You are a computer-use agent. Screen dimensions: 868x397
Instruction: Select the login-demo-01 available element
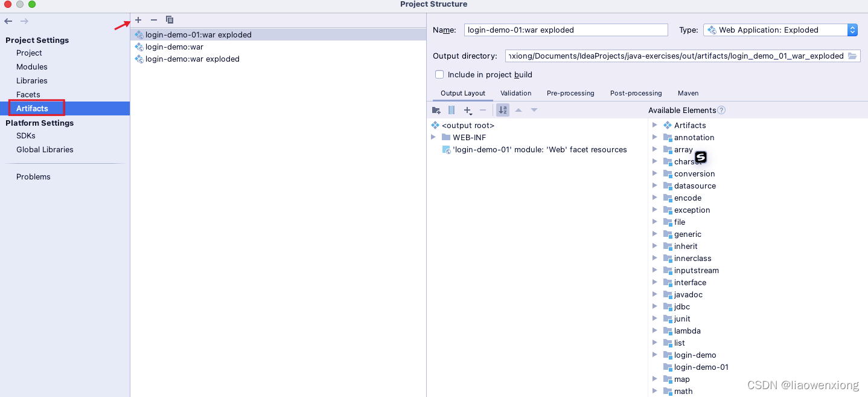[701, 367]
